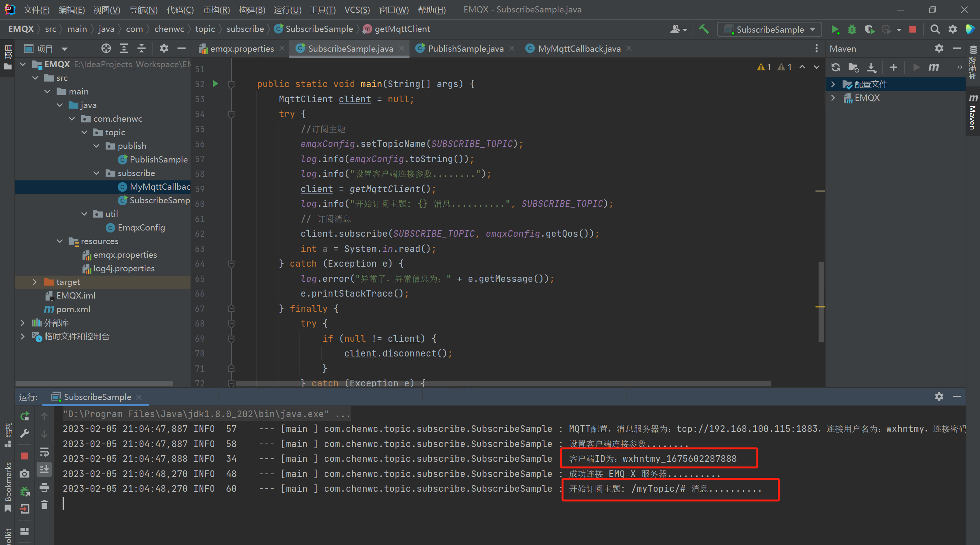Image resolution: width=980 pixels, height=545 pixels.
Task: Open Project panel options gear
Action: tap(164, 49)
